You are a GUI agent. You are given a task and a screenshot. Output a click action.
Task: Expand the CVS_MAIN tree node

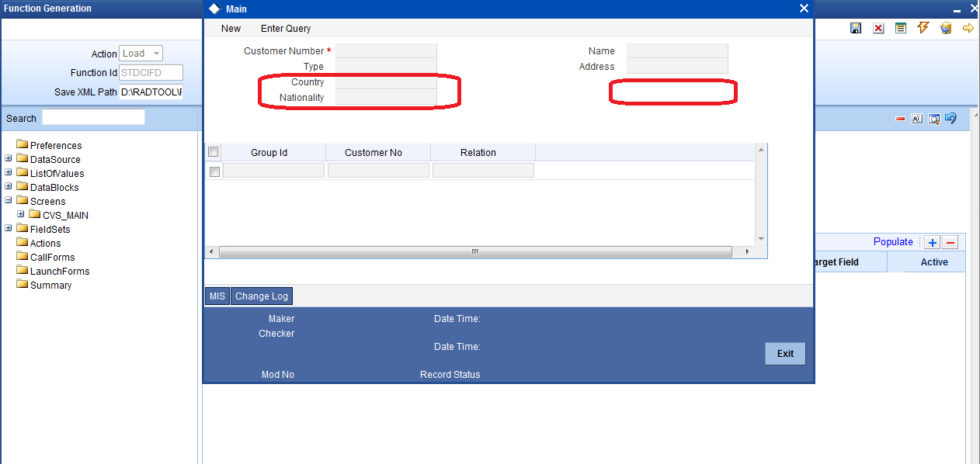click(x=21, y=214)
